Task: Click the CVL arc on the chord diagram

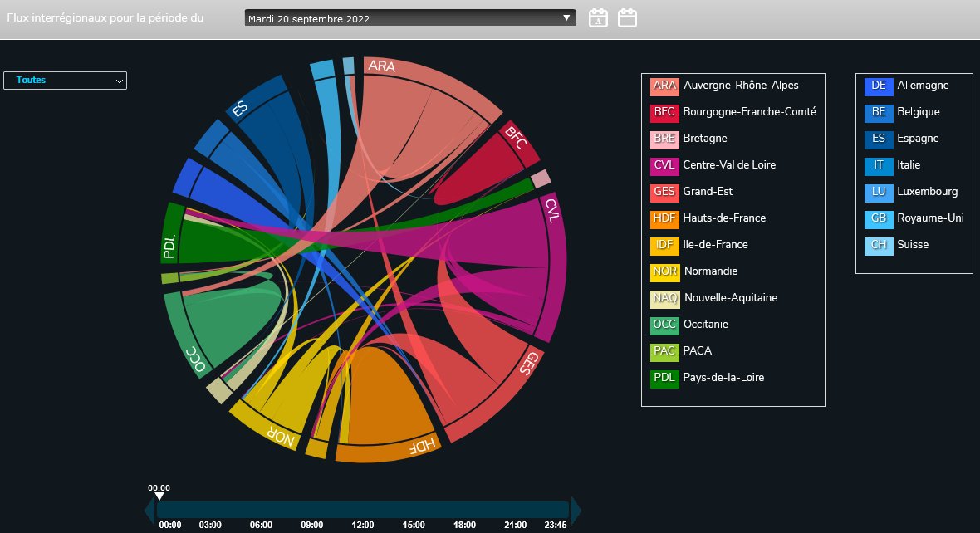Action: click(556, 269)
